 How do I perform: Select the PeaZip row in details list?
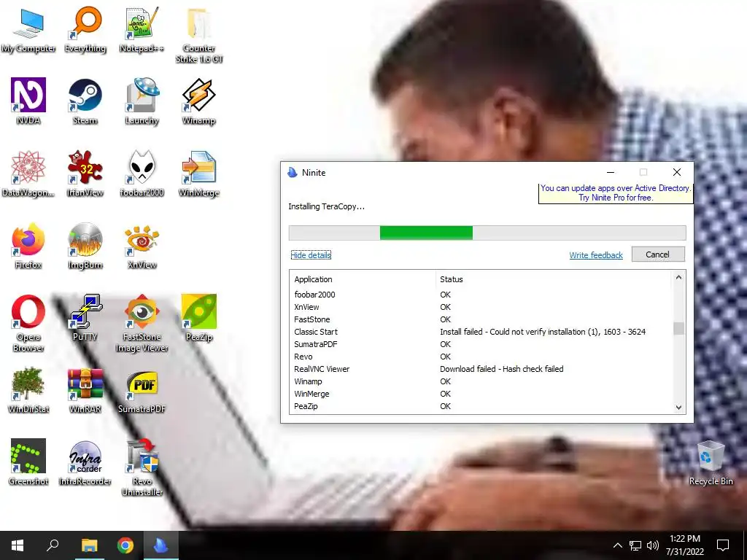click(481, 406)
